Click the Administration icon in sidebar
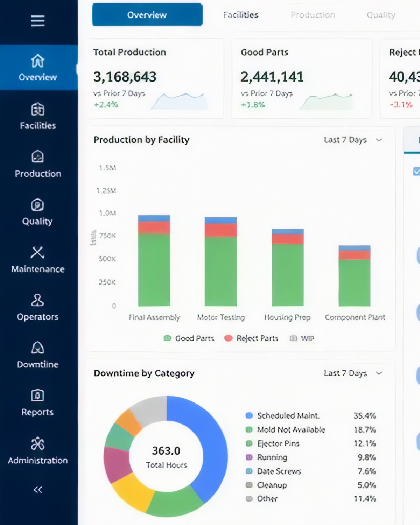This screenshot has width=420, height=525. pos(37,443)
